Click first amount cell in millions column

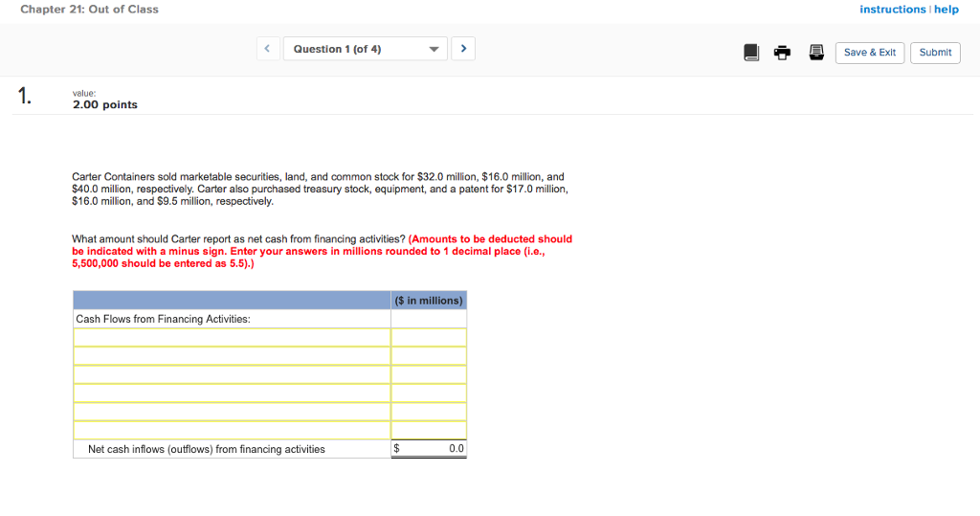pos(429,338)
